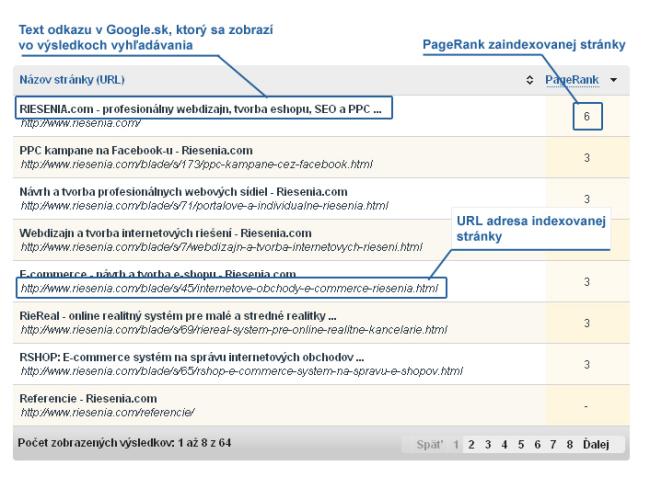The width and height of the screenshot is (650, 477).
Task: Click the sort arrows icon beside PageRank
Action: [529, 80]
